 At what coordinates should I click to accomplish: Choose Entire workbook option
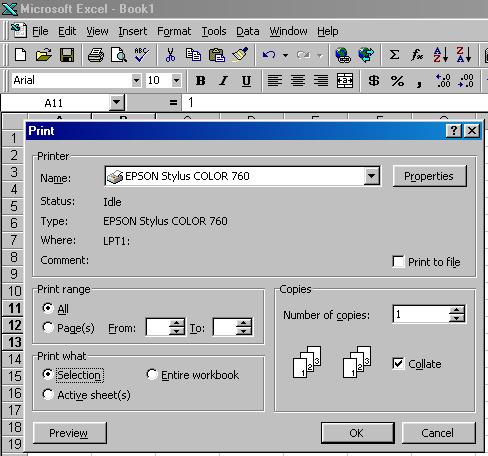click(152, 374)
